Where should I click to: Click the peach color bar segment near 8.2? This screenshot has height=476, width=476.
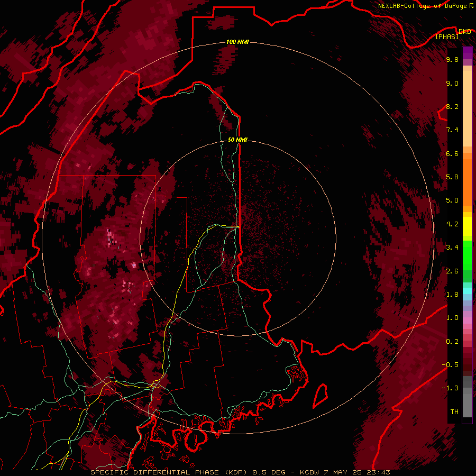[x=467, y=108]
